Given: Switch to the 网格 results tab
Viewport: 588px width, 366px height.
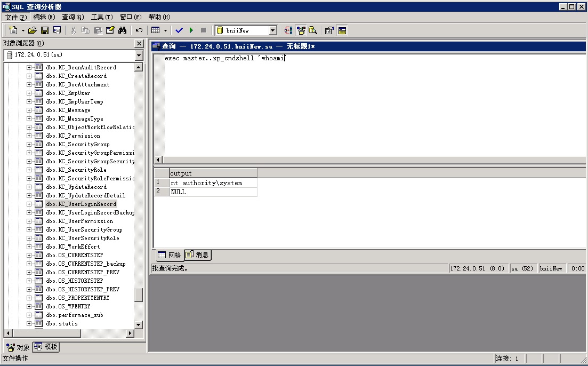Looking at the screenshot, I should pyautogui.click(x=170, y=256).
